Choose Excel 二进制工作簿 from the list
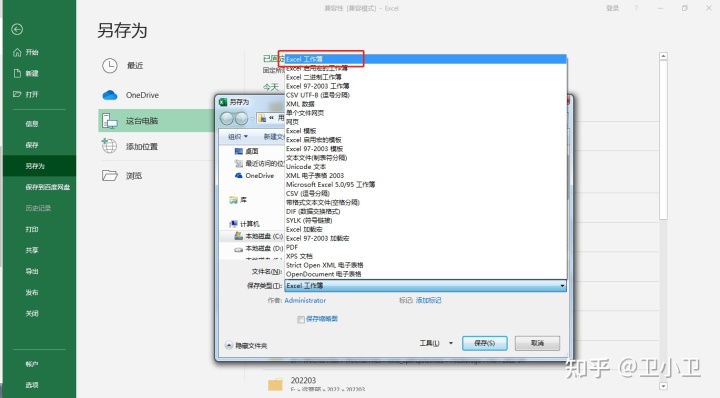Screen dimensions: 720x398 314,77
